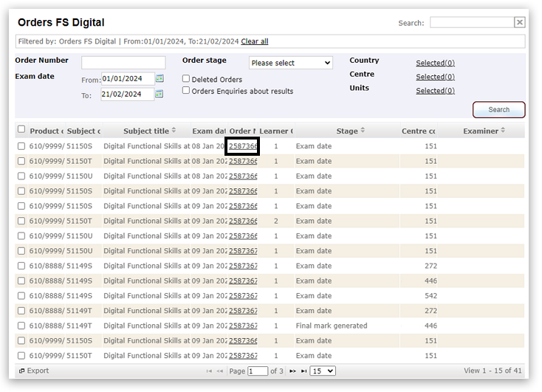The width and height of the screenshot is (542, 392).
Task: Open the Order stage dropdown
Action: pyautogui.click(x=291, y=63)
